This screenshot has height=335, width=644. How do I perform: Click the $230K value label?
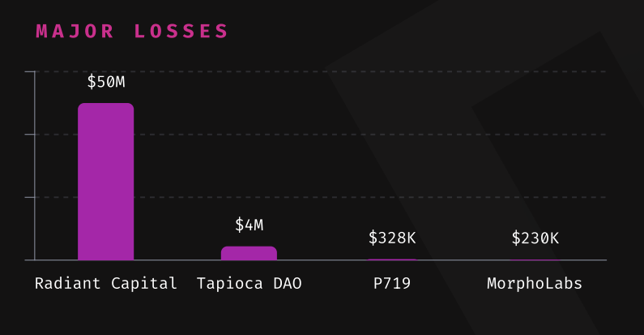[535, 238]
